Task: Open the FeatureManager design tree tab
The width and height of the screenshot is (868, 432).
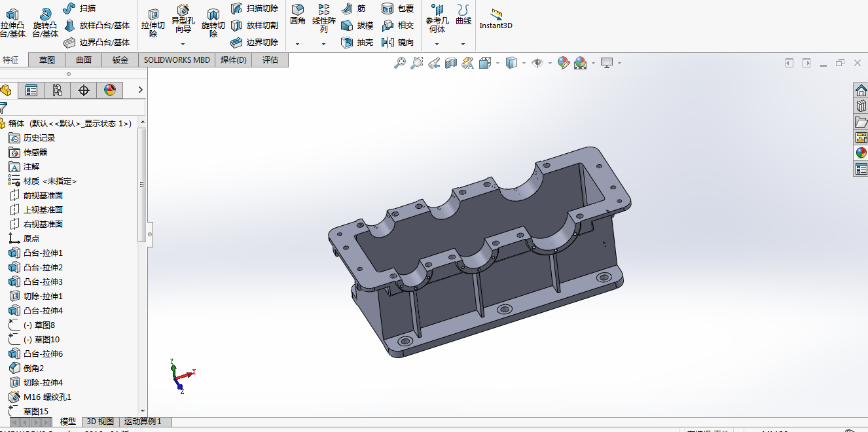Action: tap(7, 90)
